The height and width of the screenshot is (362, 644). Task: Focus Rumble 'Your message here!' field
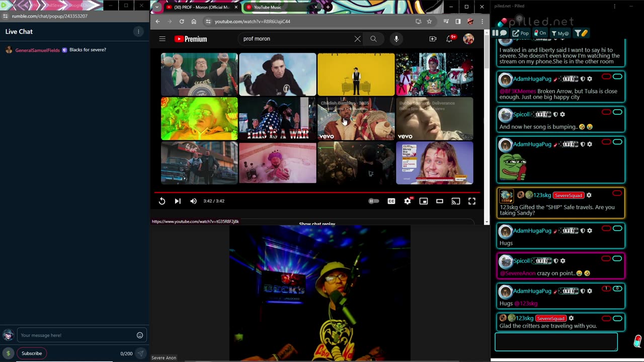[75, 335]
